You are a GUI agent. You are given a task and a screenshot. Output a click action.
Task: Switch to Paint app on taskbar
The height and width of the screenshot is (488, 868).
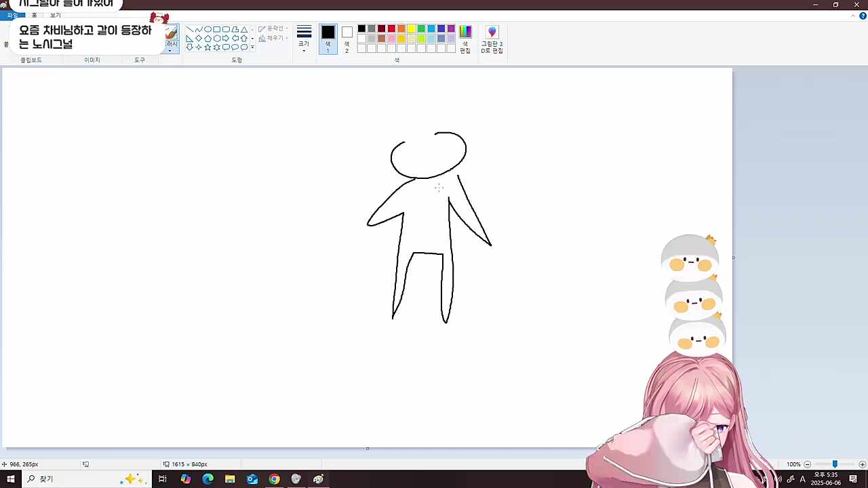[318, 479]
